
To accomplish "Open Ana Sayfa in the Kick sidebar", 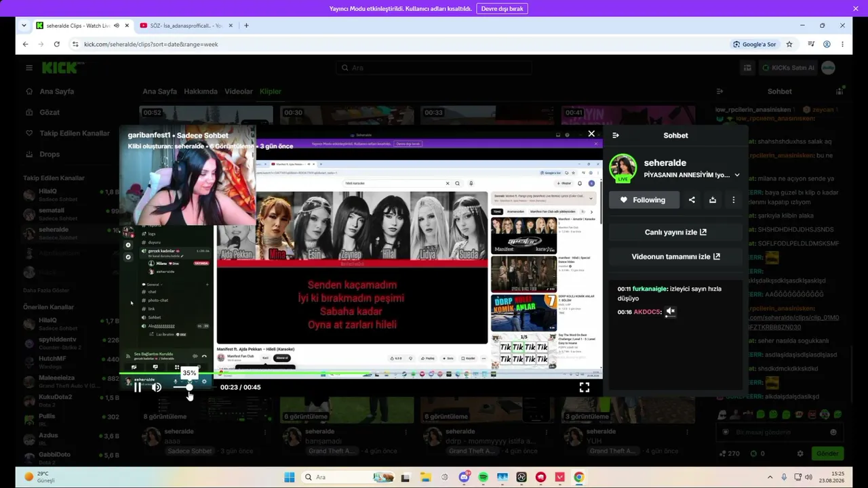I will click(x=56, y=91).
